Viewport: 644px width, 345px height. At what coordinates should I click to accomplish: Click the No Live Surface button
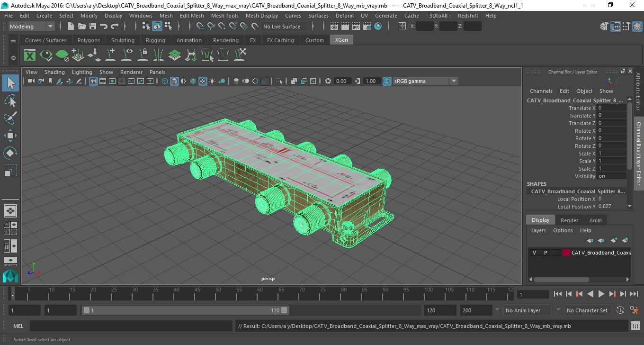(281, 27)
